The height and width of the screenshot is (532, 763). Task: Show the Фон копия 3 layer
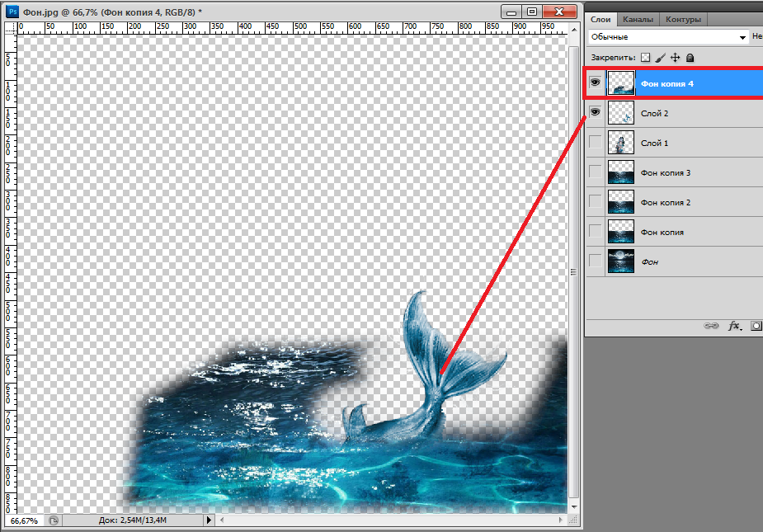pos(595,172)
